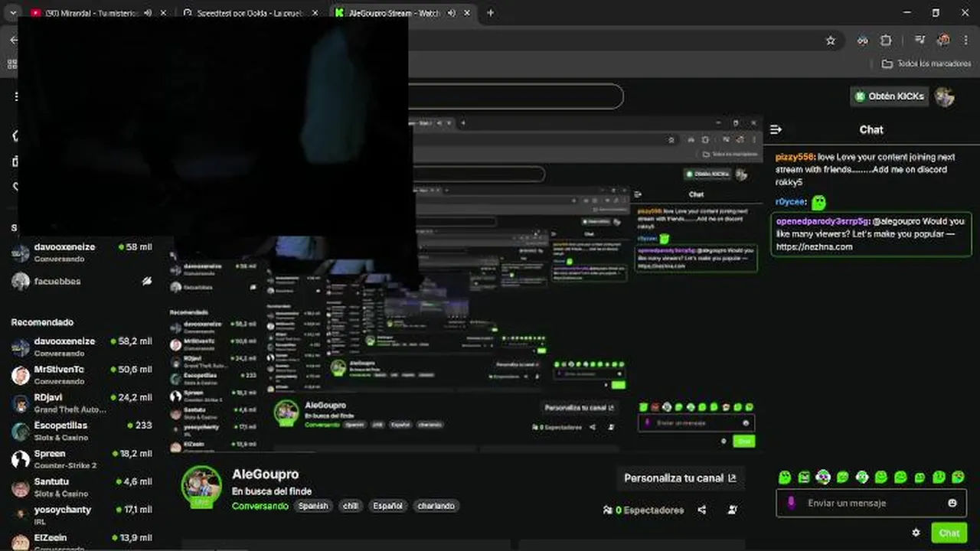Mute the AleGoupro Stream tab audio
This screenshot has height=551, width=980.
click(x=451, y=13)
